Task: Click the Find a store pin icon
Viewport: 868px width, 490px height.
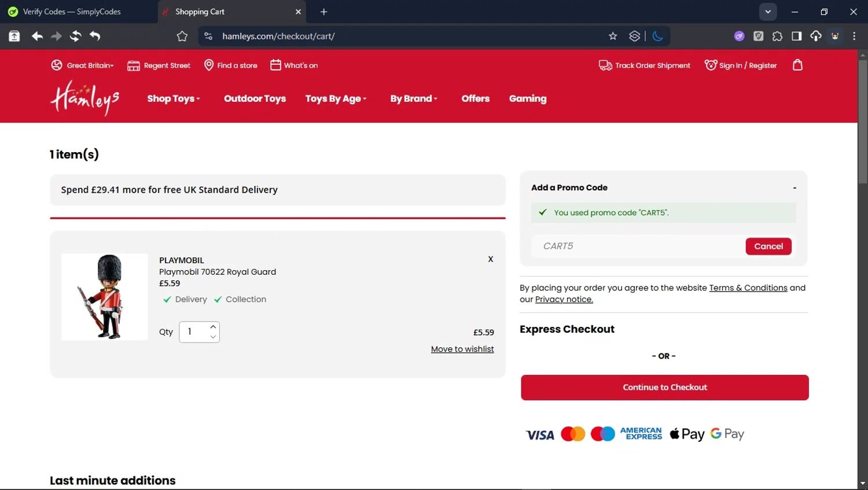Action: (209, 65)
